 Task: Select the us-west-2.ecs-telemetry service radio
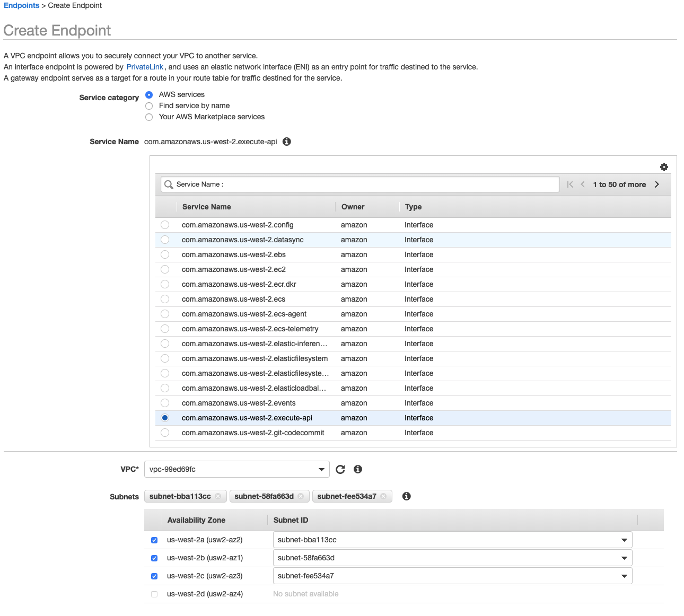point(165,329)
